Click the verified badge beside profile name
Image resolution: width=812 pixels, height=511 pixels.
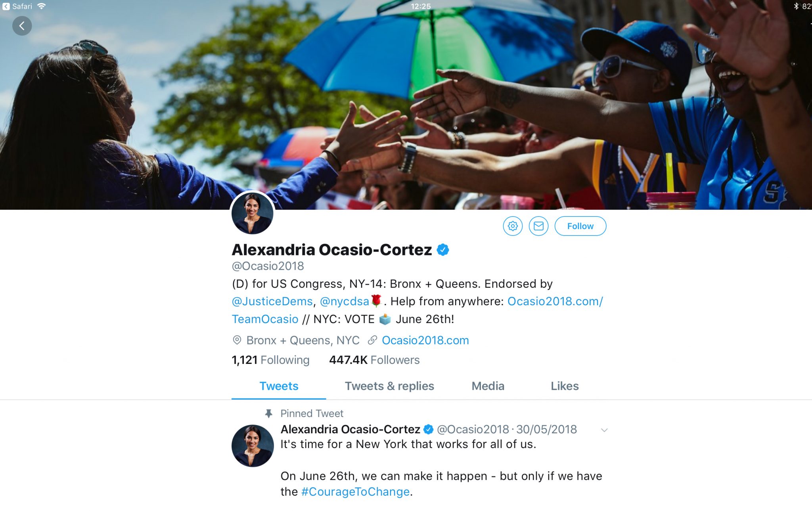tap(442, 250)
